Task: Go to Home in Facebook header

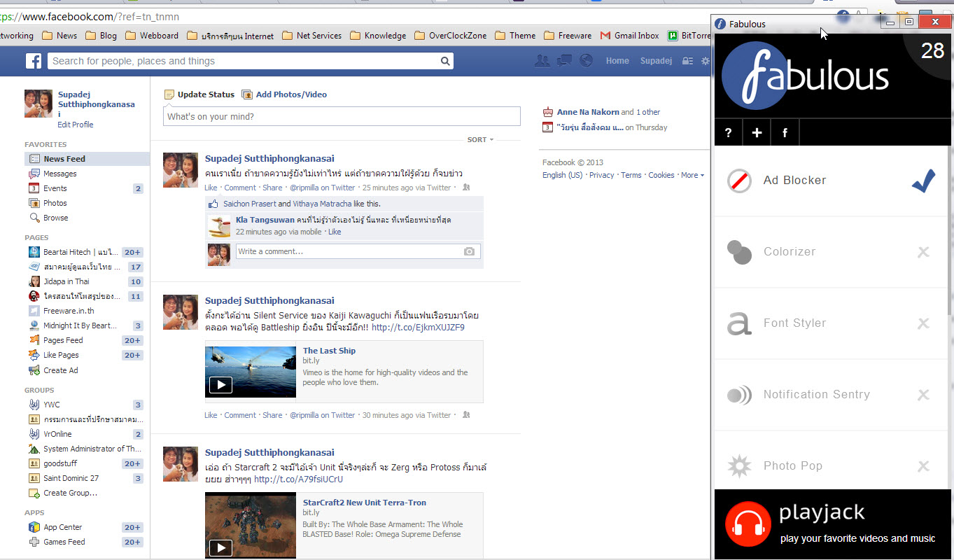Action: (617, 61)
